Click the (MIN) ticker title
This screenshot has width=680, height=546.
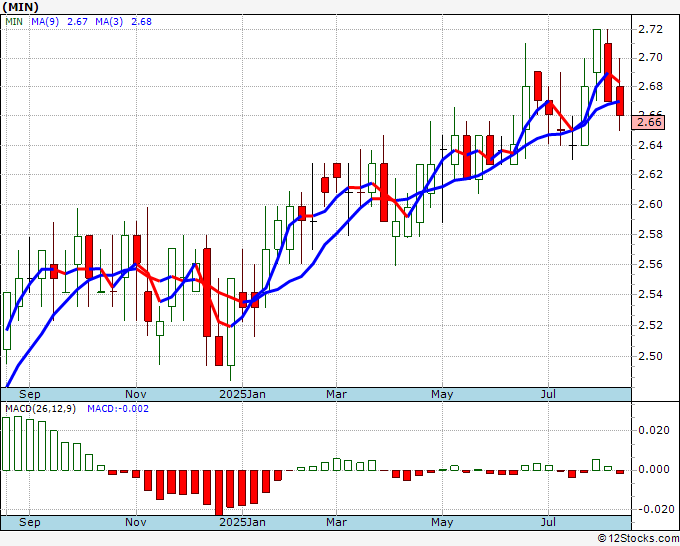tap(20, 7)
